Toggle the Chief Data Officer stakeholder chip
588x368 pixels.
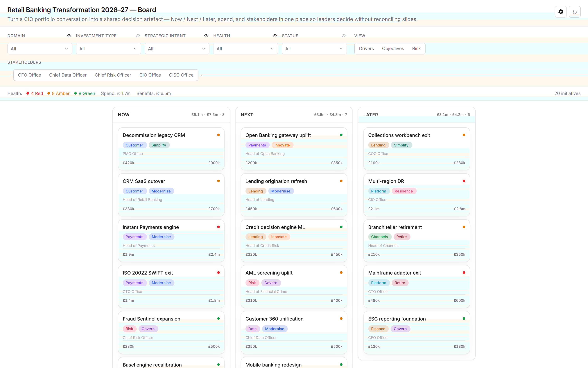coord(68,75)
